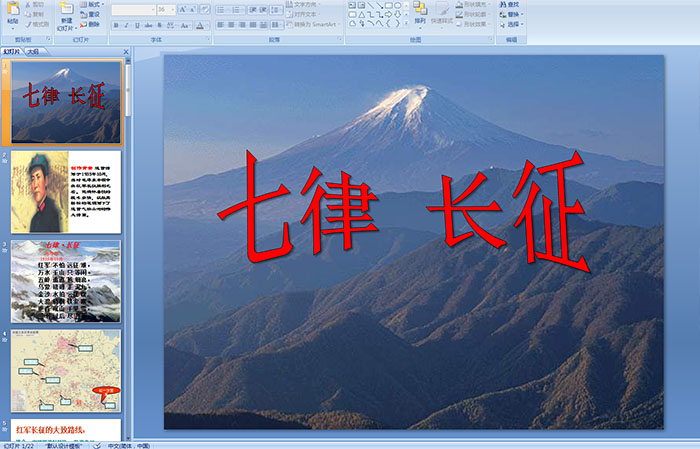Expand the shapes gallery More arrow
This screenshot has height=449, width=700.
[x=406, y=24]
